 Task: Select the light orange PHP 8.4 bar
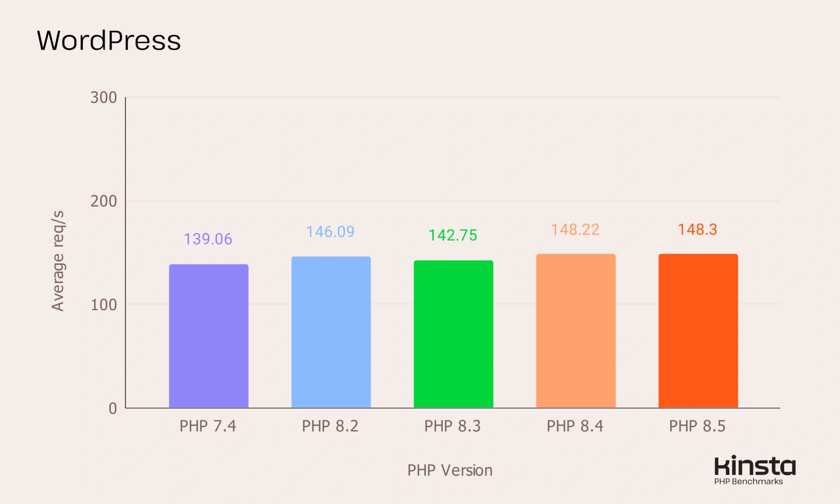576,331
